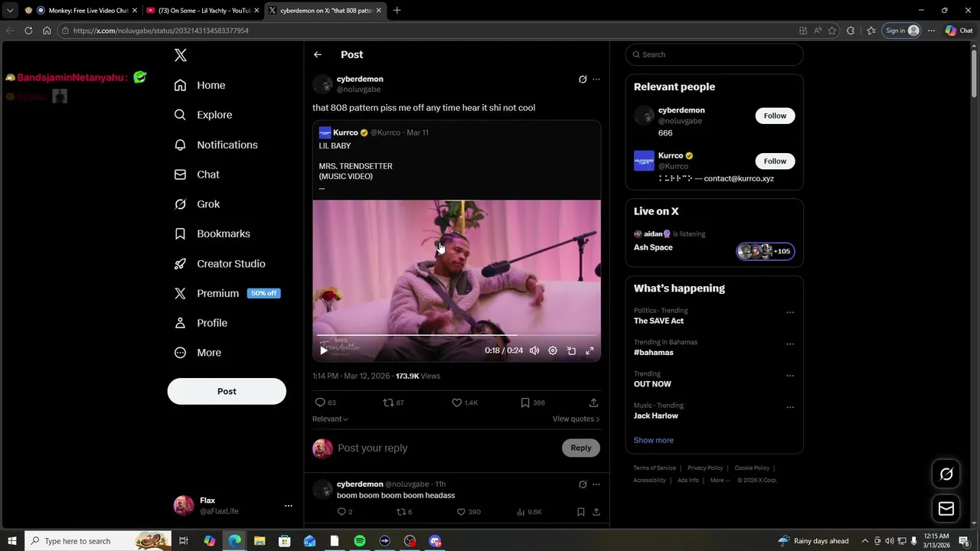The height and width of the screenshot is (551, 980).
Task: Like the post with 1.4K likes
Action: click(x=465, y=403)
